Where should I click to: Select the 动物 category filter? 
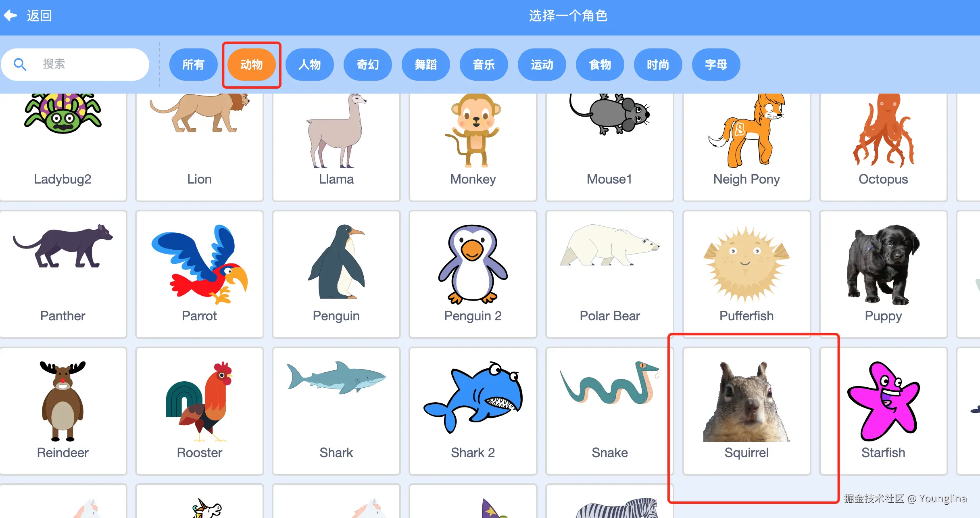[251, 65]
